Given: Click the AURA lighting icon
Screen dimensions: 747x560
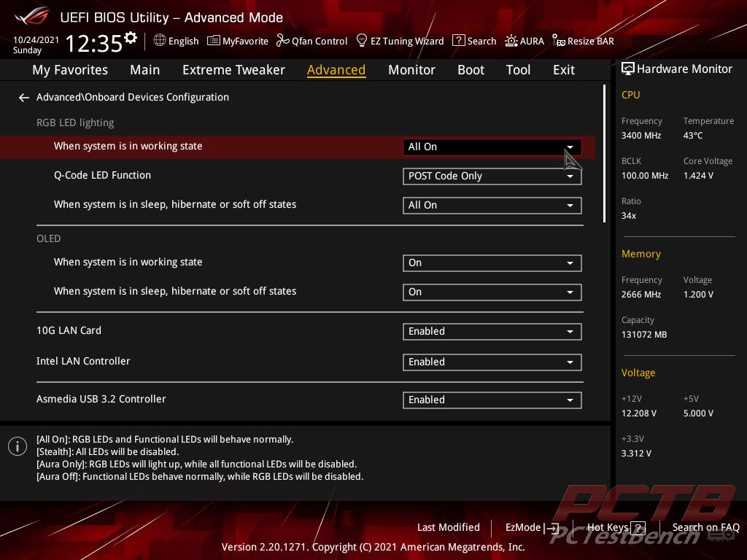Looking at the screenshot, I should pyautogui.click(x=511, y=41).
